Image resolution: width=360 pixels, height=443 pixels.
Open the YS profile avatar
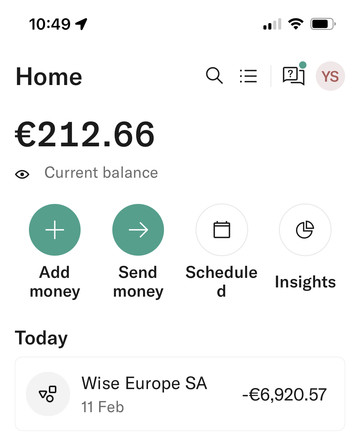pyautogui.click(x=330, y=76)
